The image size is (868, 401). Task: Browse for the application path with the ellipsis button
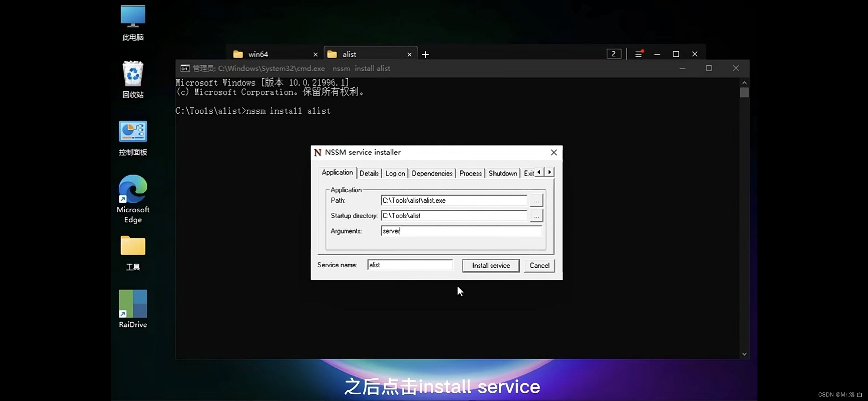coord(536,200)
